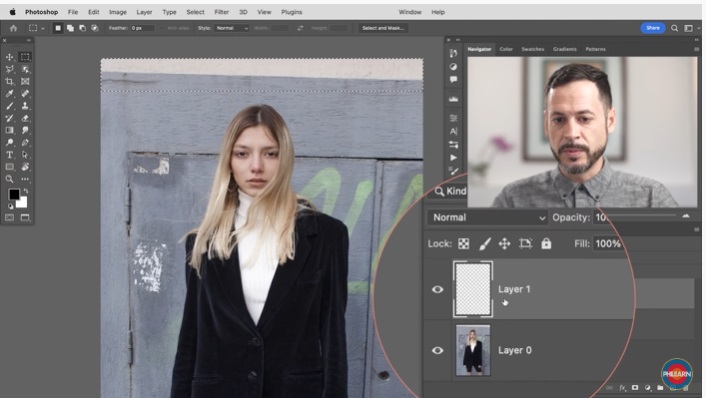This screenshot has height=398, width=706.
Task: Open the Layer menu
Action: 144,12
